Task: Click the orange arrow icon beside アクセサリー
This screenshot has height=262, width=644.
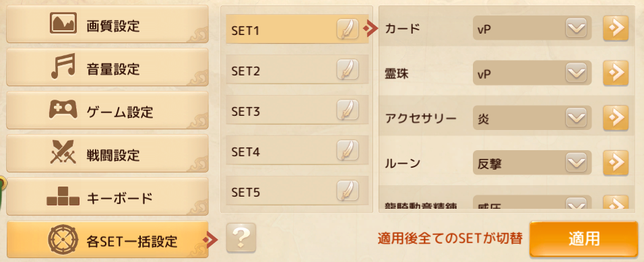Action: [x=616, y=118]
